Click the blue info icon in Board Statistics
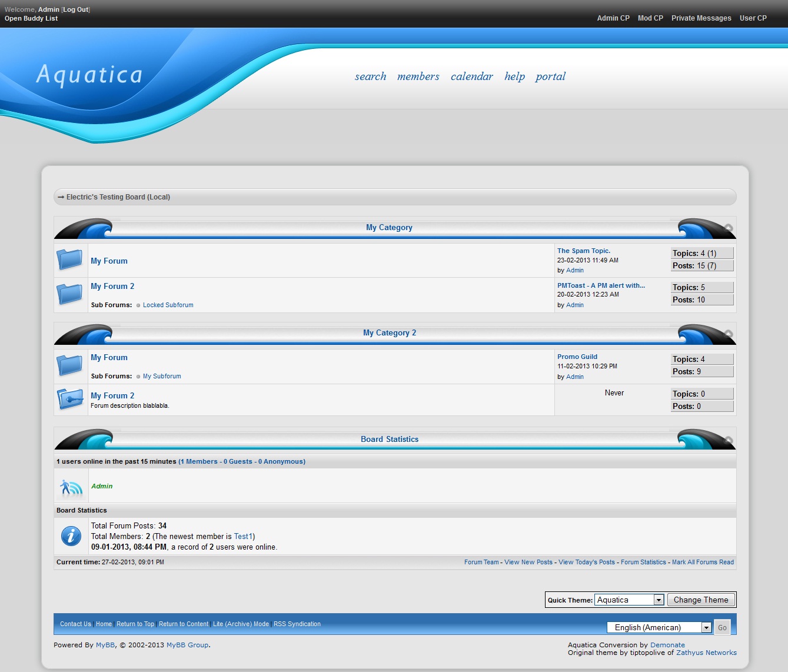The height and width of the screenshot is (672, 788). [71, 535]
